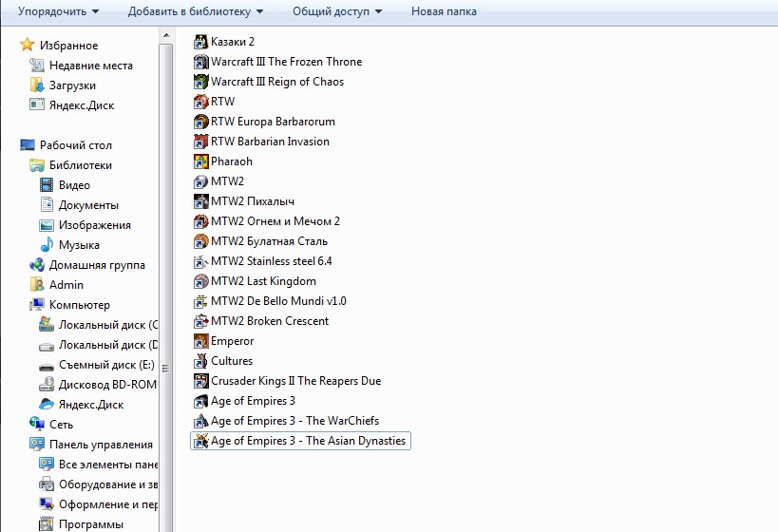Select Рабочий стол in navigation tree
778x532 pixels.
coord(75,145)
